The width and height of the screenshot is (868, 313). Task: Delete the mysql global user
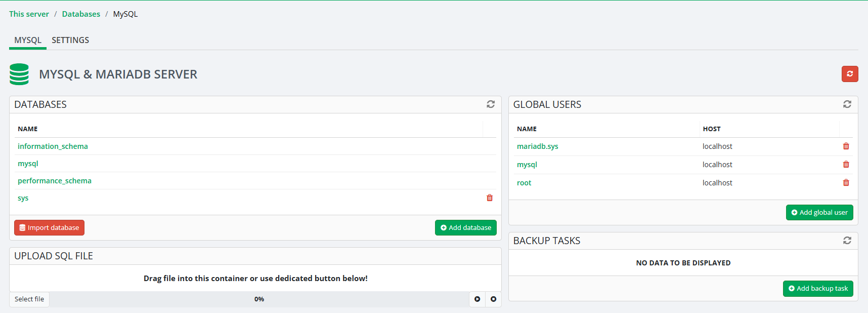pyautogui.click(x=846, y=165)
